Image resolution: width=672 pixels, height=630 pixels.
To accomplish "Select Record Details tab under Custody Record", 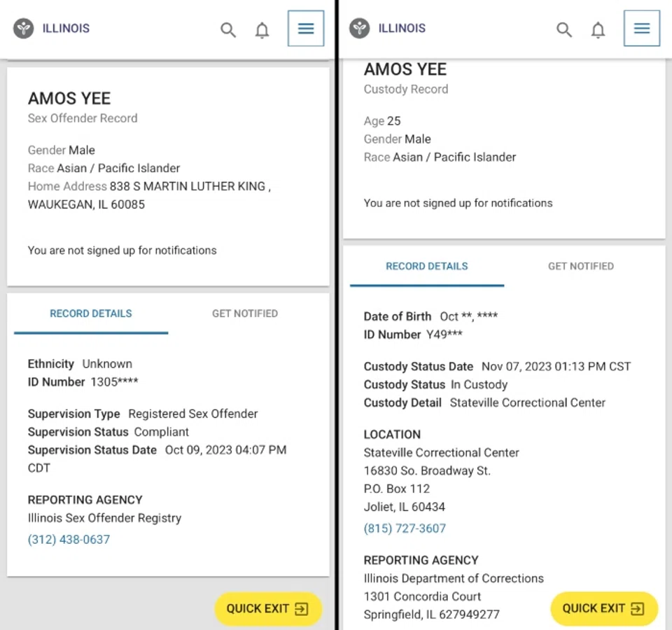I will 427,267.
